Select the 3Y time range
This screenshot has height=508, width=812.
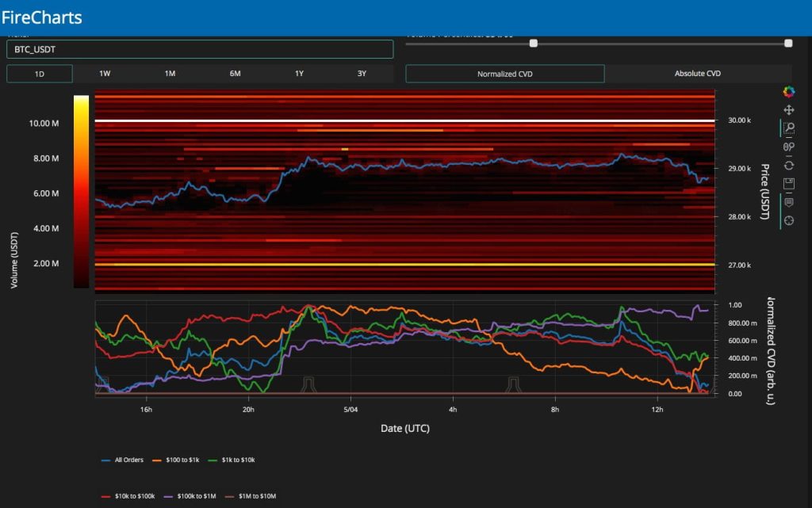tap(362, 74)
